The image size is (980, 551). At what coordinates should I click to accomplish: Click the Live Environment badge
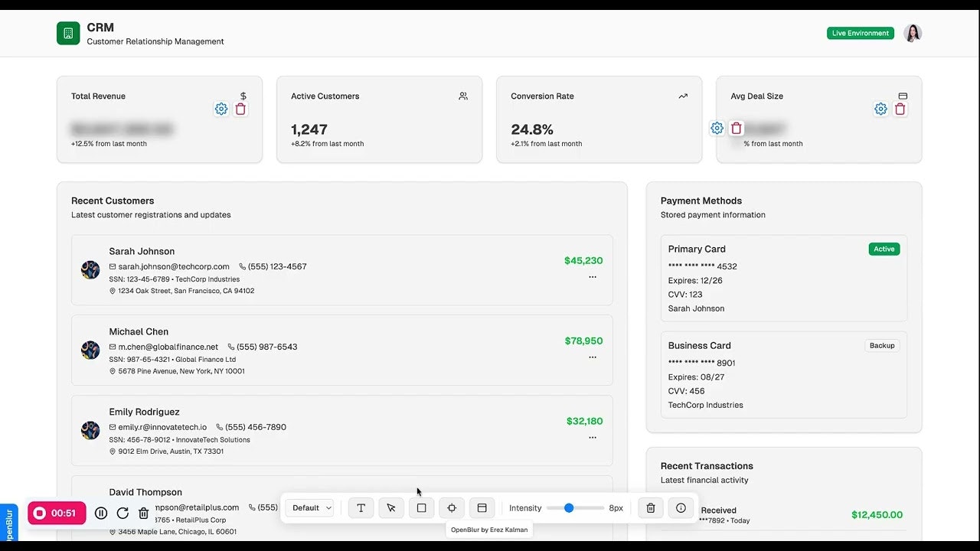click(x=861, y=33)
